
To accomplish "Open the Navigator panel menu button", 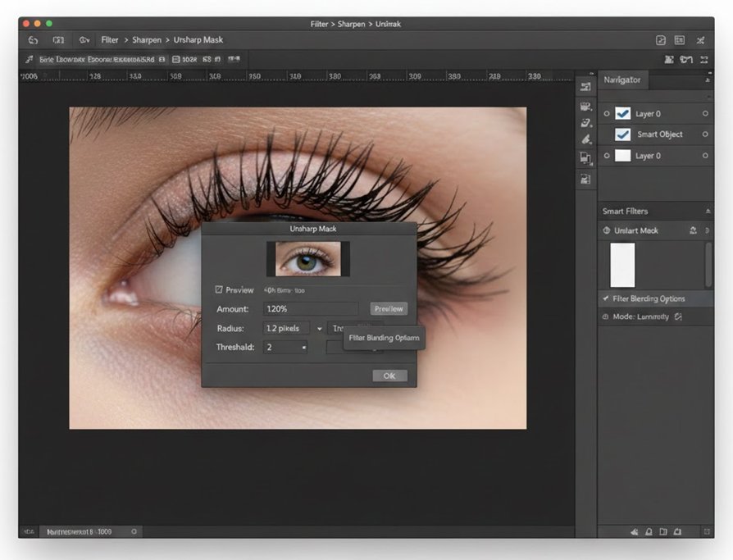I will tap(708, 80).
